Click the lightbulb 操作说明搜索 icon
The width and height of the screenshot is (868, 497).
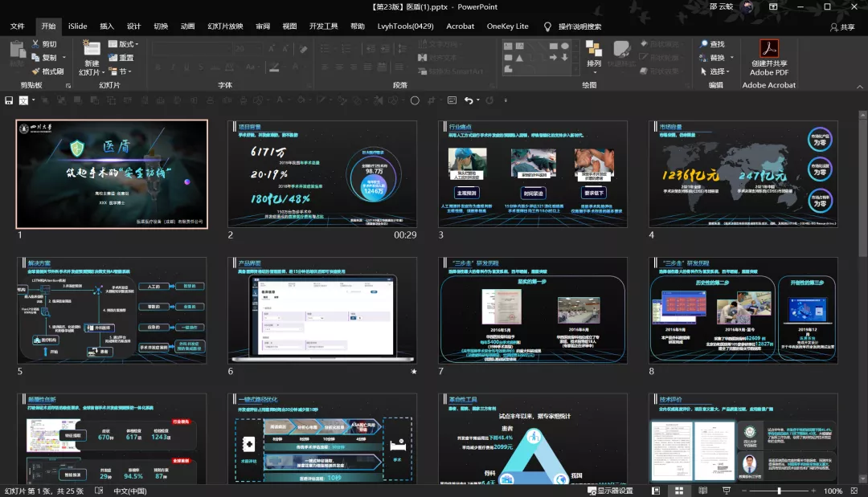point(547,26)
